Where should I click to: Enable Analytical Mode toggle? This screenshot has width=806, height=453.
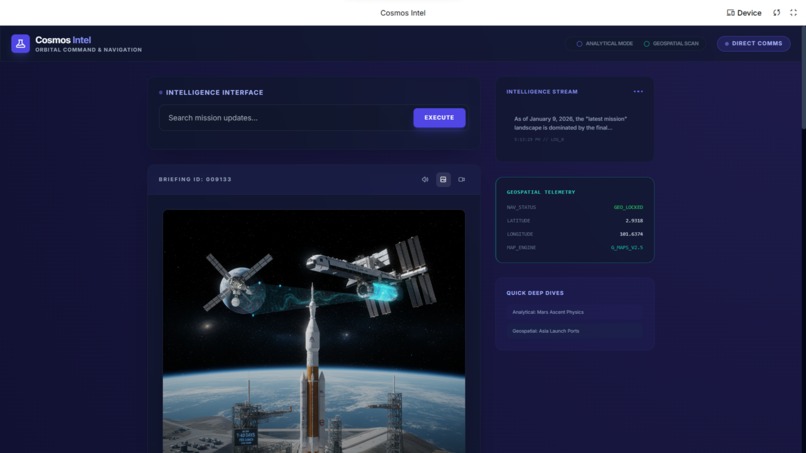(x=604, y=44)
